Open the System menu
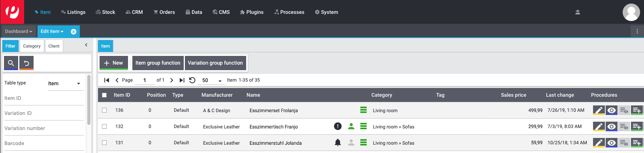The height and width of the screenshot is (153, 644). pyautogui.click(x=326, y=12)
